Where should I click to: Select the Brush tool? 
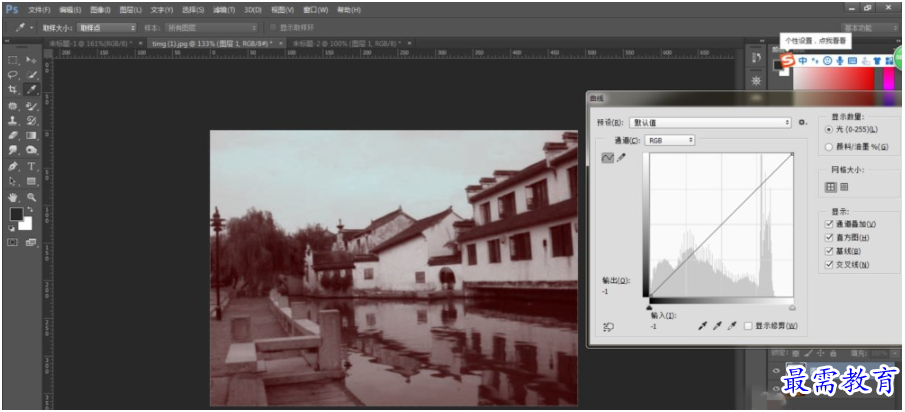pos(31,106)
